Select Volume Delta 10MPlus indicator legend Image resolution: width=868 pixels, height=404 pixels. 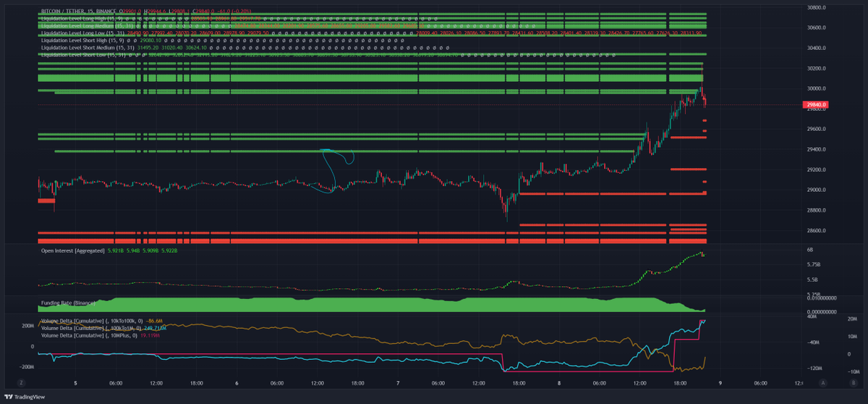coord(88,336)
